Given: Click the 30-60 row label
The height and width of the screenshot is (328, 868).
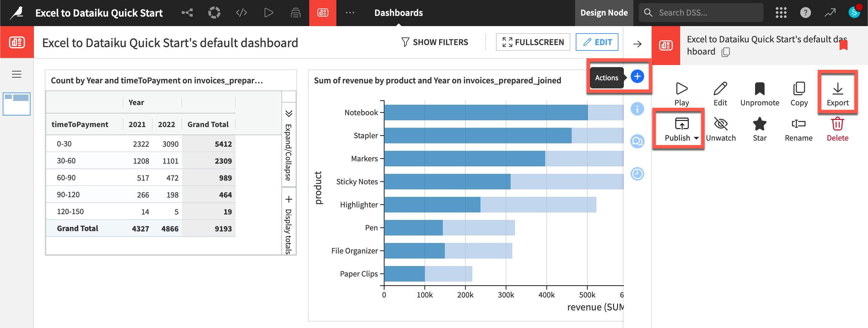Looking at the screenshot, I should 66,161.
